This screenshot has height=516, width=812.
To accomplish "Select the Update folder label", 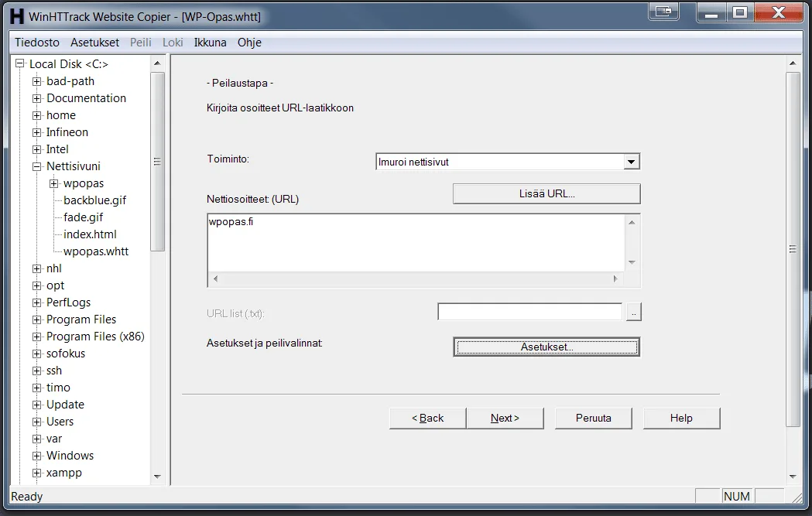I will 65,405.
